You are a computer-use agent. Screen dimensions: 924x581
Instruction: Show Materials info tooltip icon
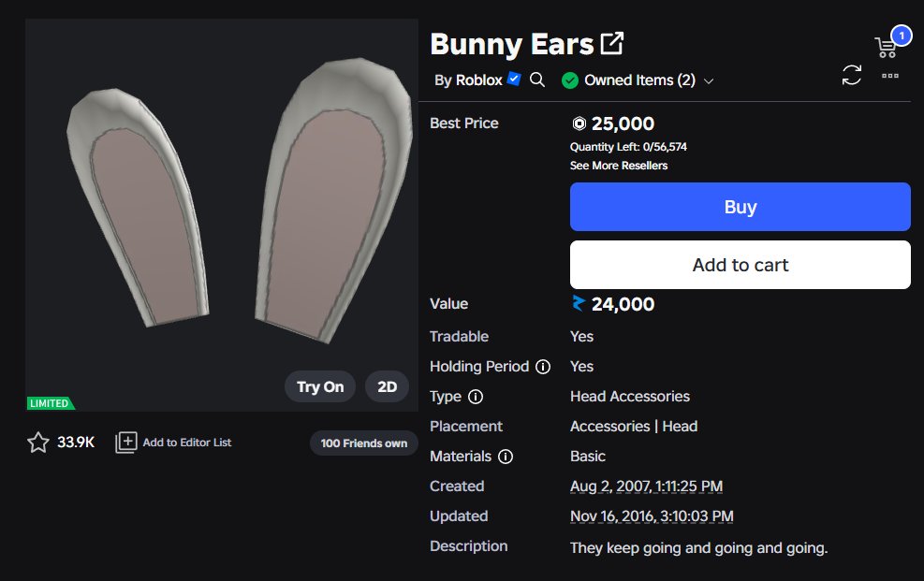click(x=506, y=457)
